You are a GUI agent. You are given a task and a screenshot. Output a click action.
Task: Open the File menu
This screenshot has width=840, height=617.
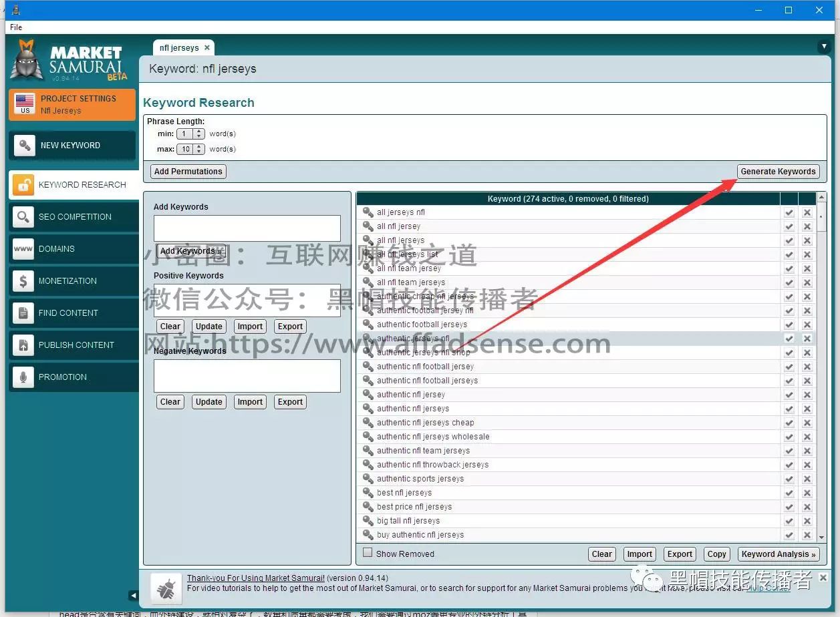[16, 27]
